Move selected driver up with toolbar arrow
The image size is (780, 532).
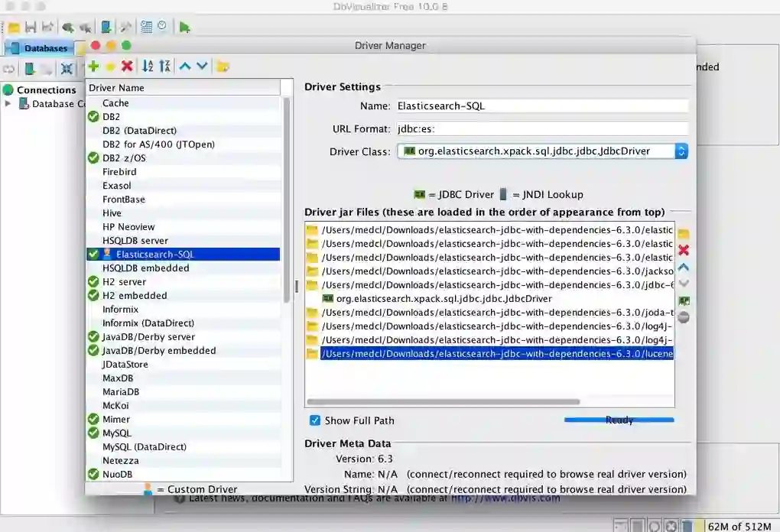(x=185, y=66)
